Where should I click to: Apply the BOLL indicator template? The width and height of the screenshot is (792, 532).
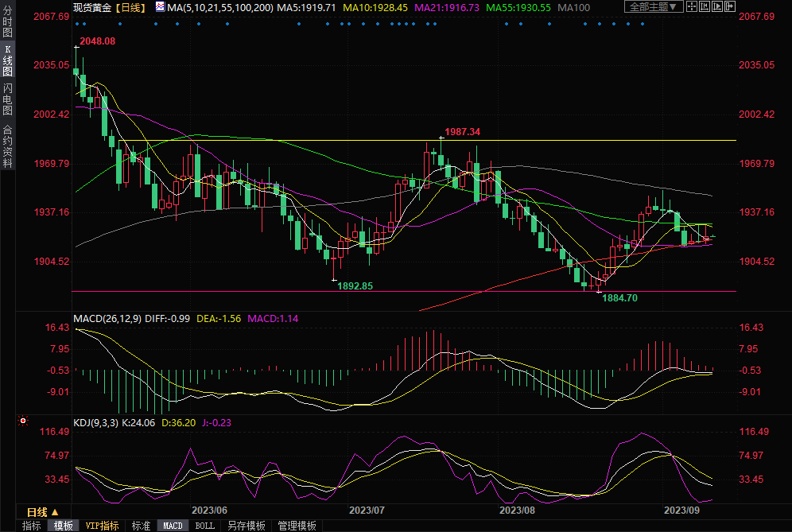(204, 526)
